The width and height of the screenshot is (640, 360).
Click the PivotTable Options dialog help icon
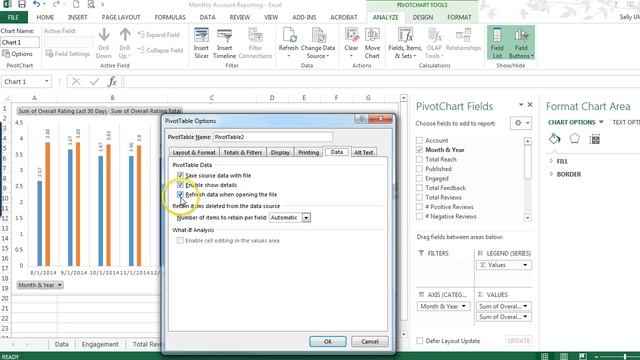coord(361,119)
